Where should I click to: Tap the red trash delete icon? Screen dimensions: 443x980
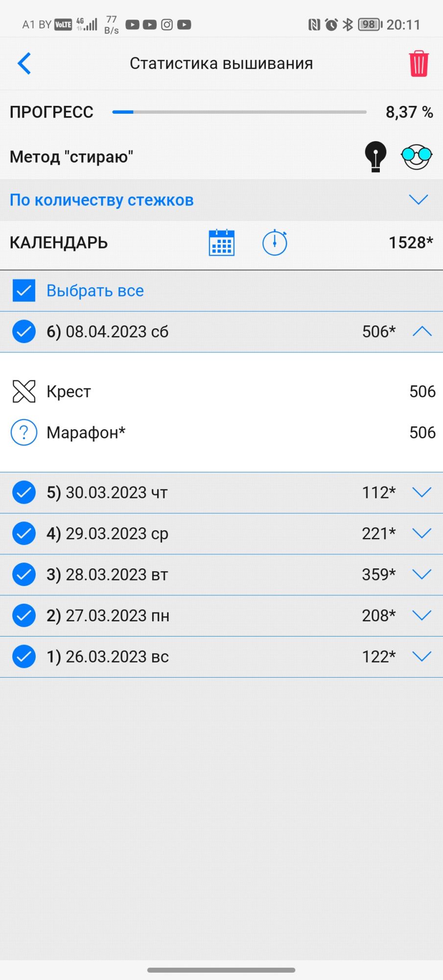pos(419,64)
